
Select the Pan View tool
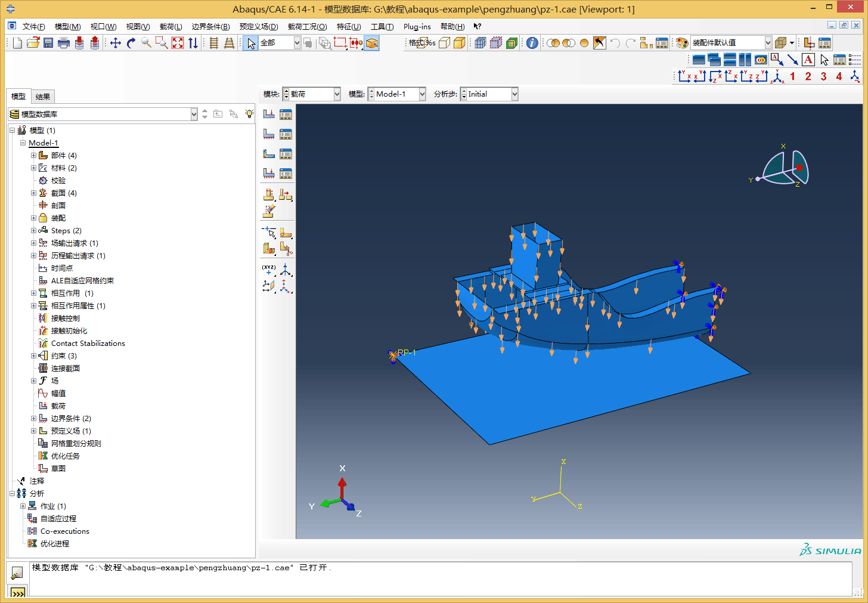tap(116, 43)
